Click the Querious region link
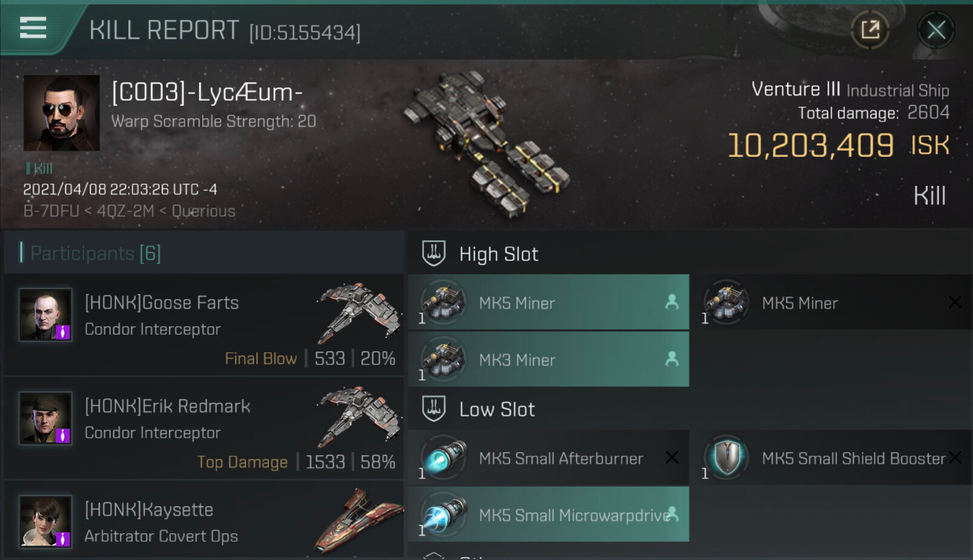973x560 pixels. 203,211
